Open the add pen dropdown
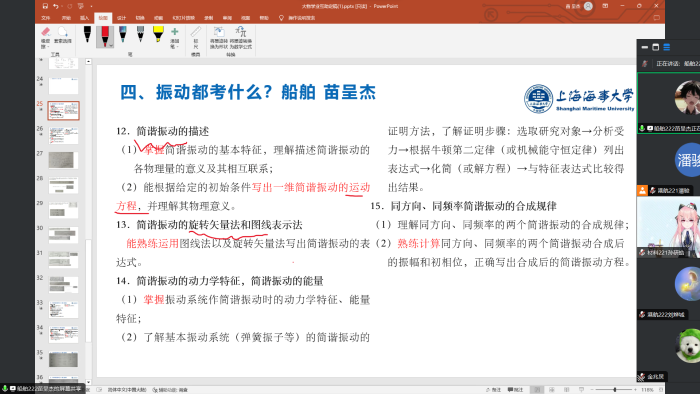This screenshot has width=700, height=394. (x=175, y=38)
